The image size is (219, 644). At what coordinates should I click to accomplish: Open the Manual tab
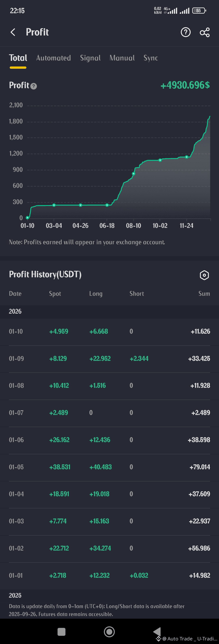pyautogui.click(x=122, y=58)
